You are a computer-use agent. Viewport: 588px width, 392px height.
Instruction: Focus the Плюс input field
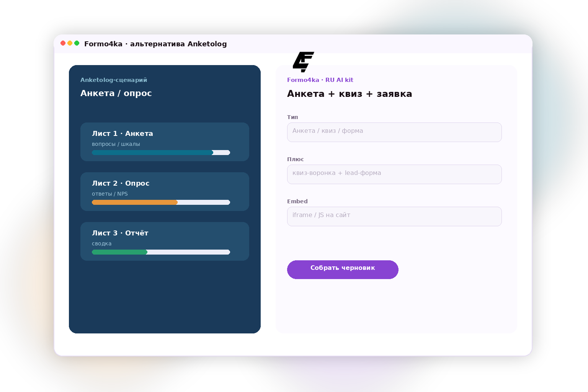394,174
